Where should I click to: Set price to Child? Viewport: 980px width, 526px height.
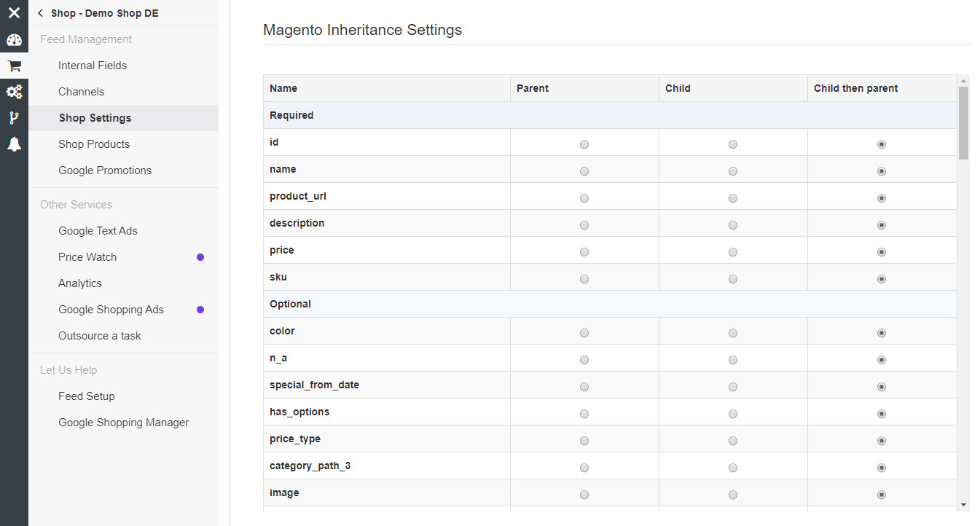[733, 252]
